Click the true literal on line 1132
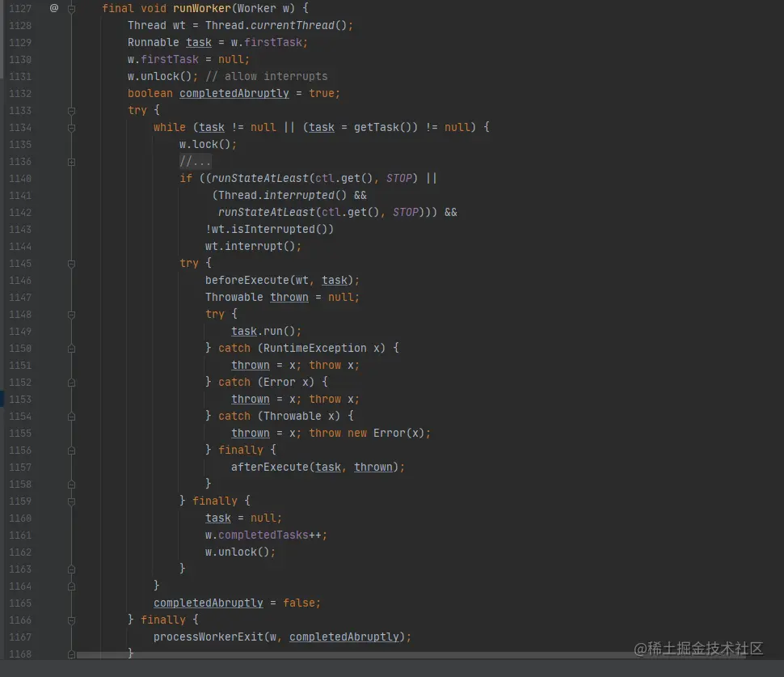784x677 pixels. (x=321, y=94)
